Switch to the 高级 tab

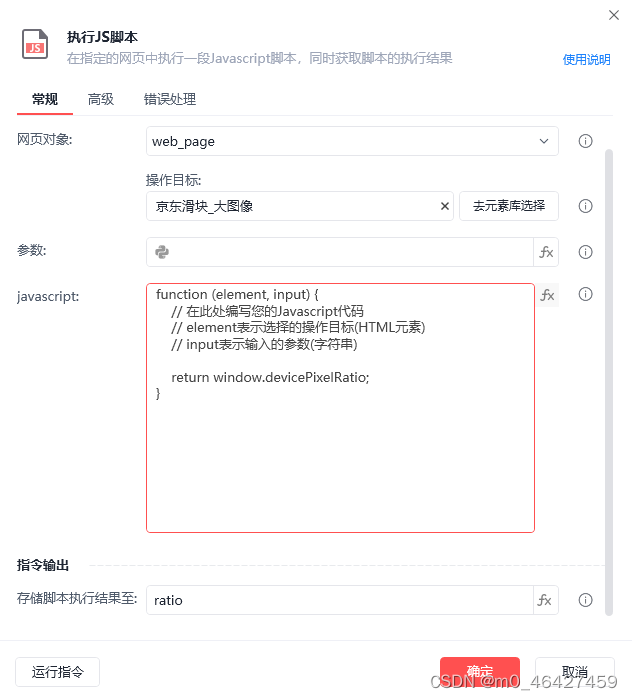(101, 99)
